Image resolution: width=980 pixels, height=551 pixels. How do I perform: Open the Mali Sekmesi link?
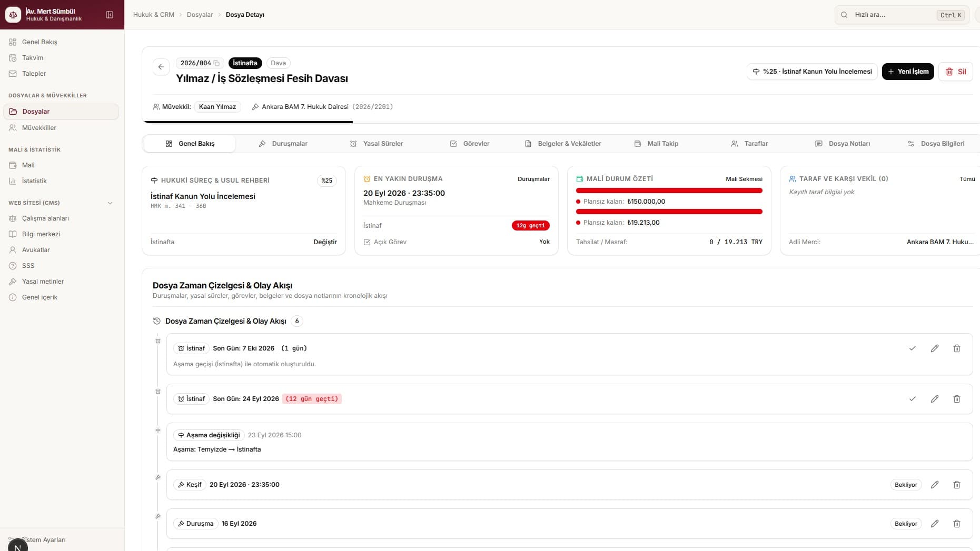[x=744, y=179]
